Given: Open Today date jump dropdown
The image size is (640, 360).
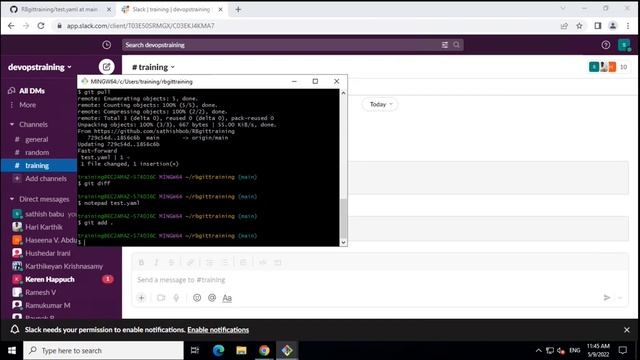Looking at the screenshot, I should [380, 104].
